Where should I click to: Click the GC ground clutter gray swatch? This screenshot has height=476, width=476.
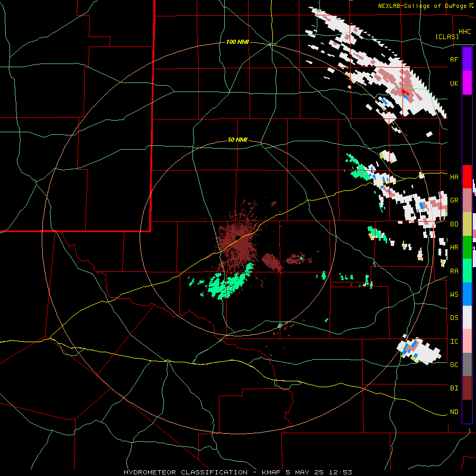(467, 364)
